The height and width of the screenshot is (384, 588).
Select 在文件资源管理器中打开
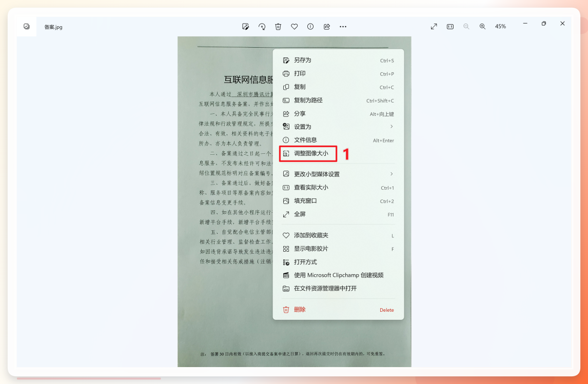(x=338, y=289)
